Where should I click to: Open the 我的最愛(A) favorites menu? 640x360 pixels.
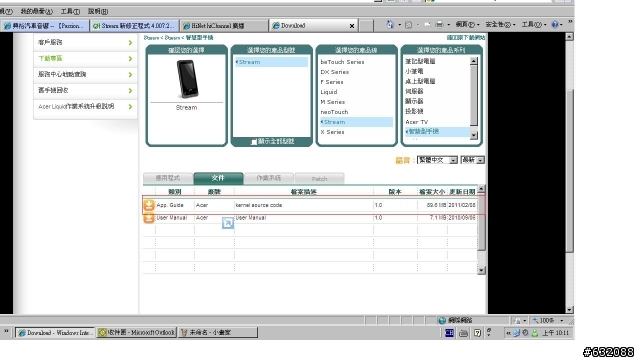coord(36,11)
